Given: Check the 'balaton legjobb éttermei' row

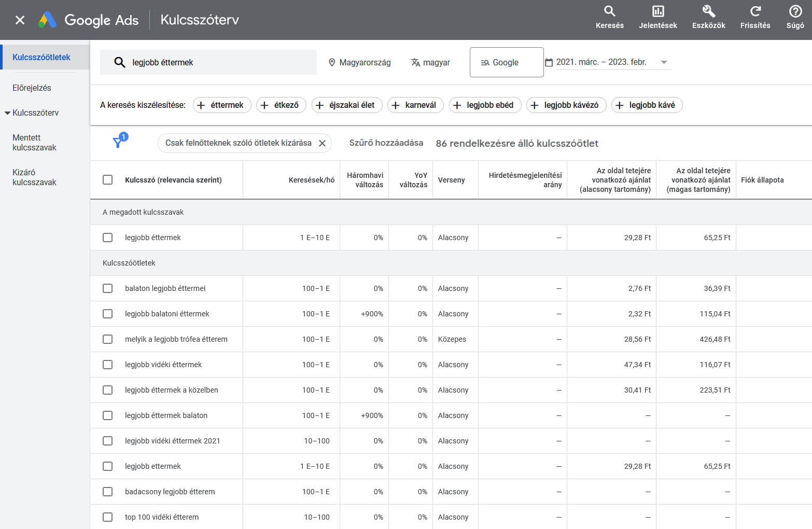Looking at the screenshot, I should pos(108,288).
